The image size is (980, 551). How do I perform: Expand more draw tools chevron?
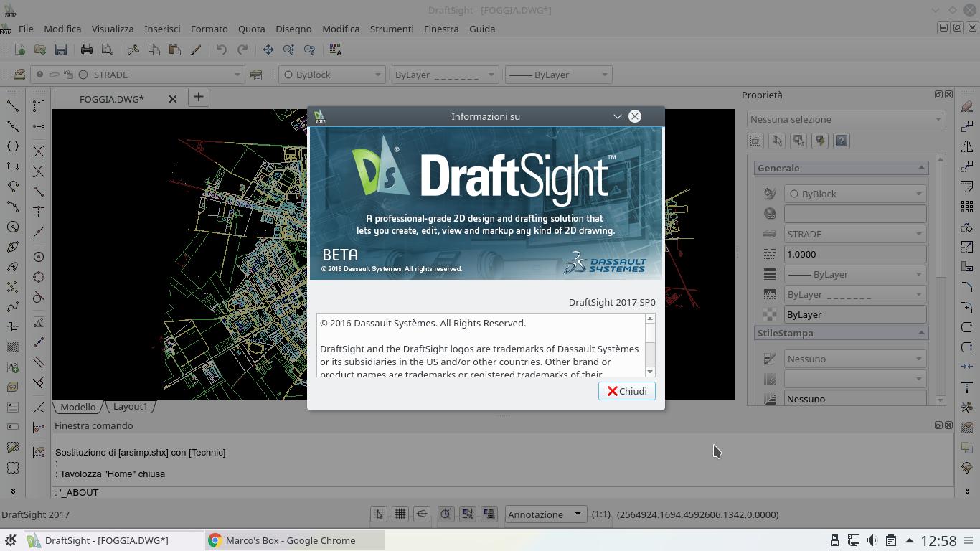(13, 491)
